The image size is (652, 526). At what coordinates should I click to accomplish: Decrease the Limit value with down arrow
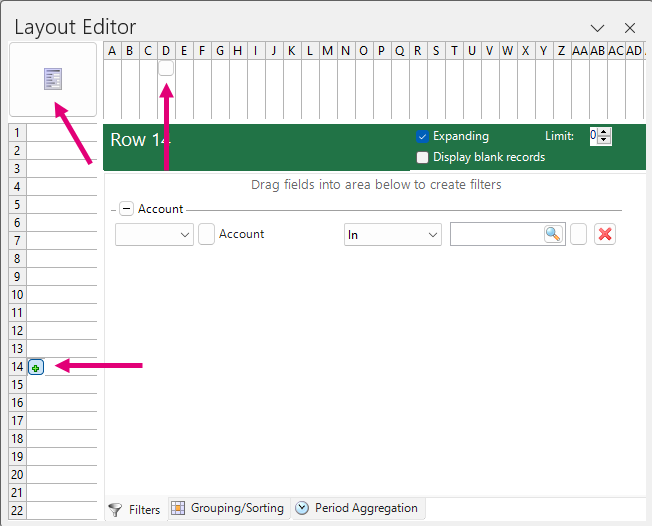tap(604, 141)
